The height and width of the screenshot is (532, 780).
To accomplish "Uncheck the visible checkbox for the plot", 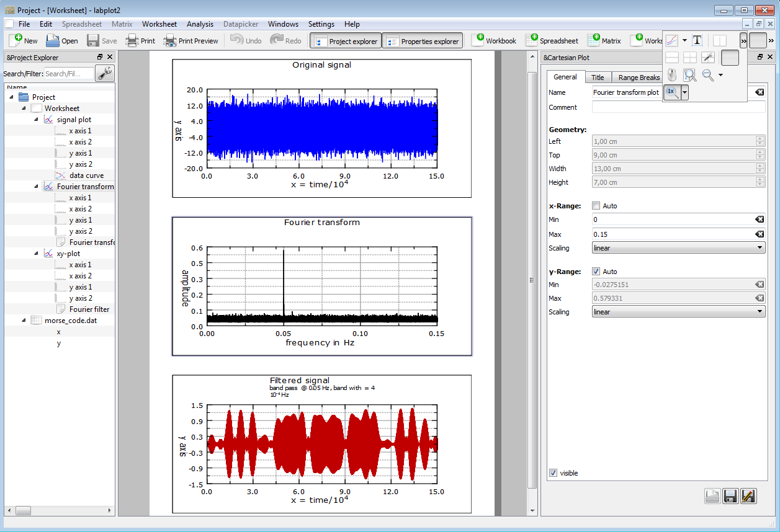I will click(553, 472).
